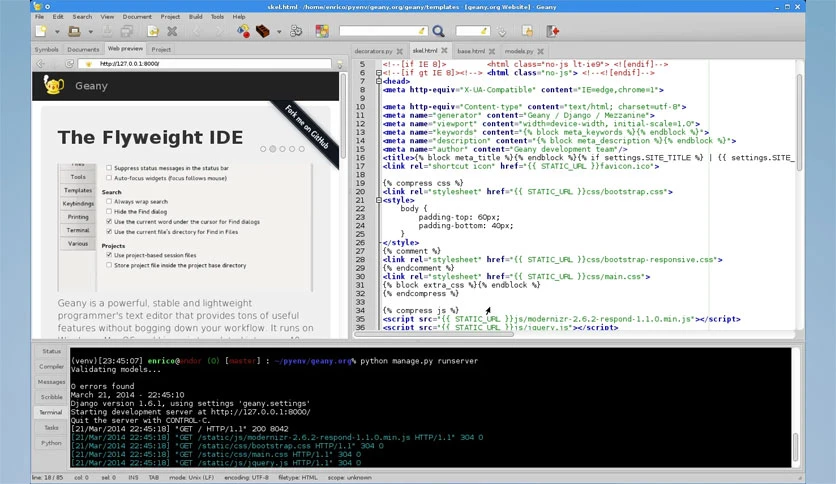Uncheck Use project-based session files
The width and height of the screenshot is (836, 484).
click(x=109, y=255)
